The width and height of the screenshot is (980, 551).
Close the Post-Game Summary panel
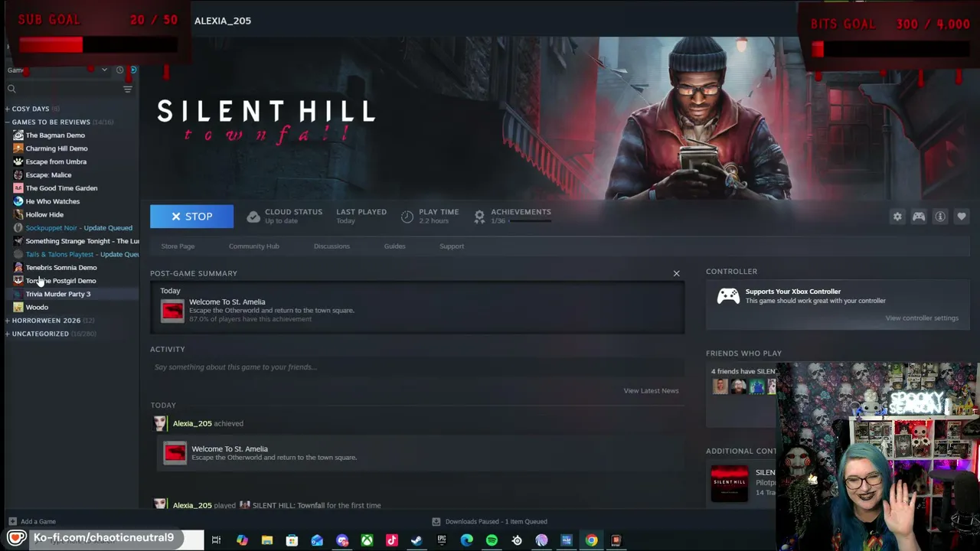pos(676,273)
